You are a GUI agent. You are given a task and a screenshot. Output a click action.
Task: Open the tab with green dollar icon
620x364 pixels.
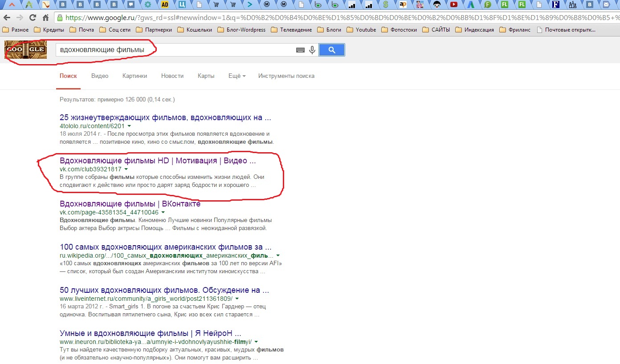[x=386, y=5]
